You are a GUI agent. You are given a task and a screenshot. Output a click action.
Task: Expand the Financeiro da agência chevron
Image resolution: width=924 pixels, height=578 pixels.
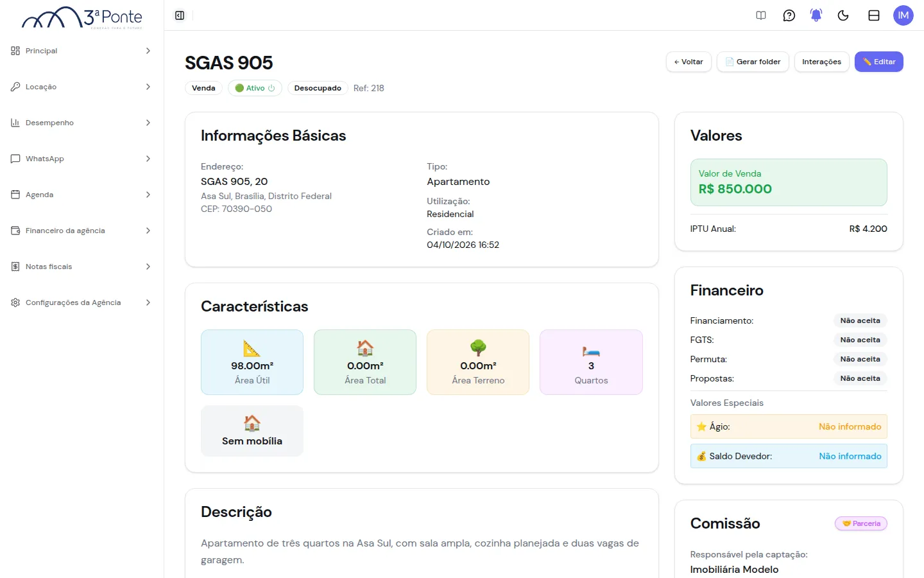coord(148,231)
